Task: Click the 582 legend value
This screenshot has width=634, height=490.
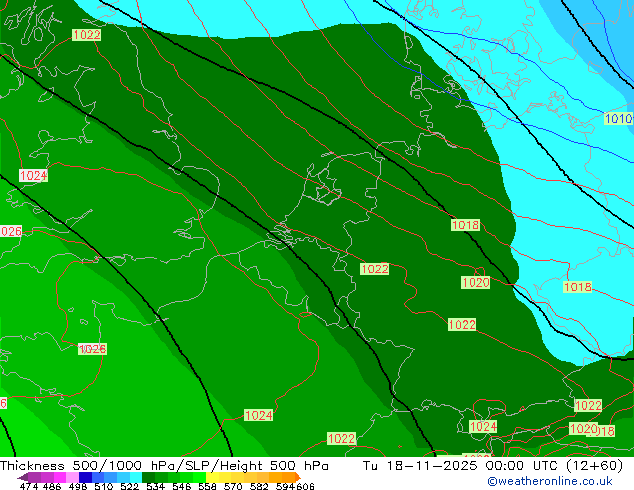Action: pyautogui.click(x=259, y=486)
